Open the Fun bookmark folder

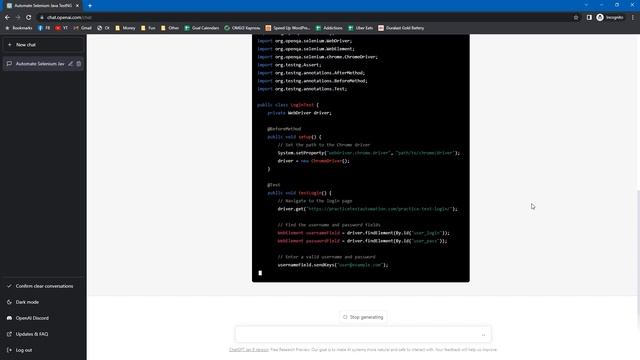148,28
